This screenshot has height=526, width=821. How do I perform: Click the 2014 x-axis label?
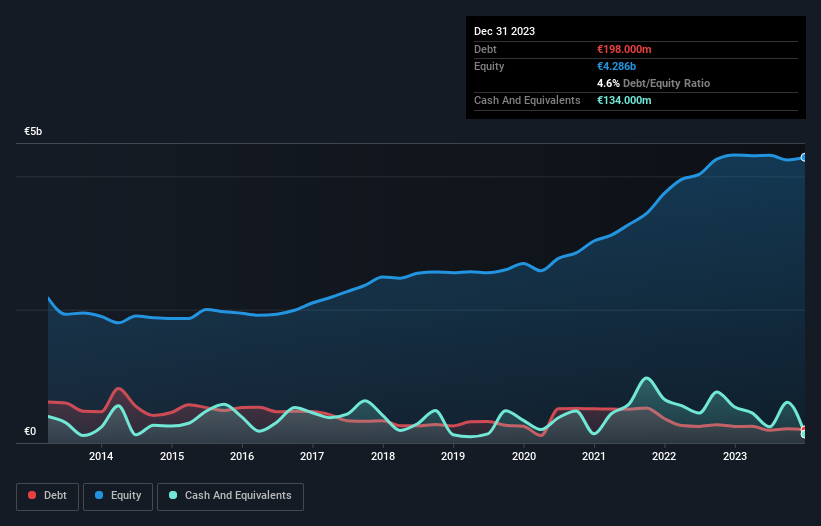[101, 456]
